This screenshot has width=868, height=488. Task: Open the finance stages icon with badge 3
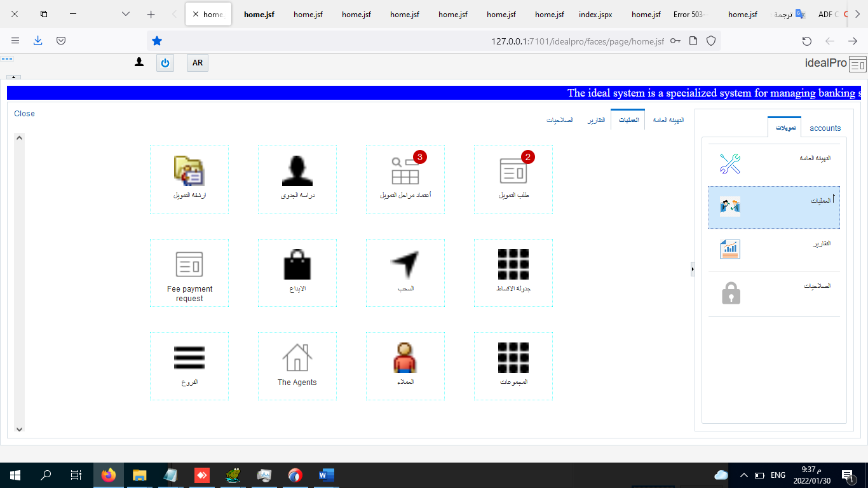coord(405,171)
